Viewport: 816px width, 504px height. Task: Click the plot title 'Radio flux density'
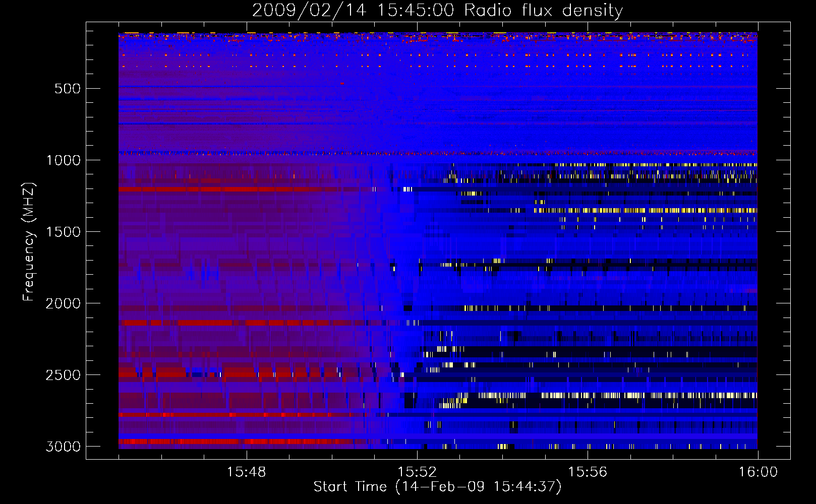(543, 11)
